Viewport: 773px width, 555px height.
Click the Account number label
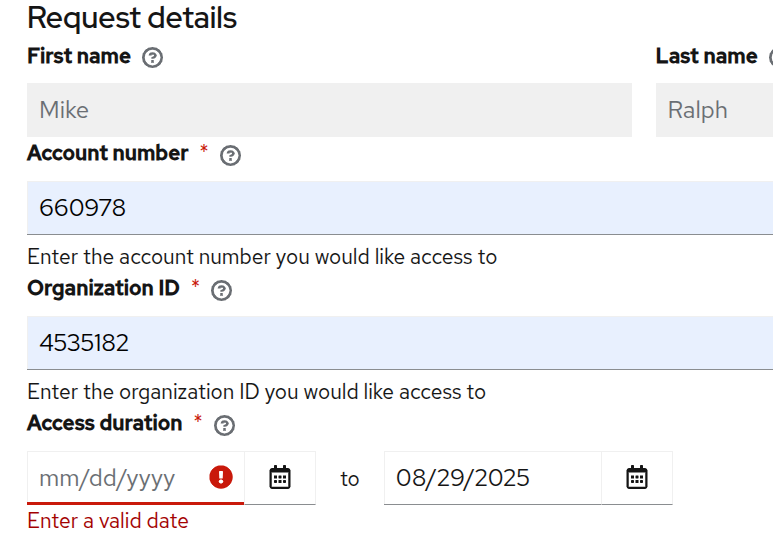(x=107, y=154)
